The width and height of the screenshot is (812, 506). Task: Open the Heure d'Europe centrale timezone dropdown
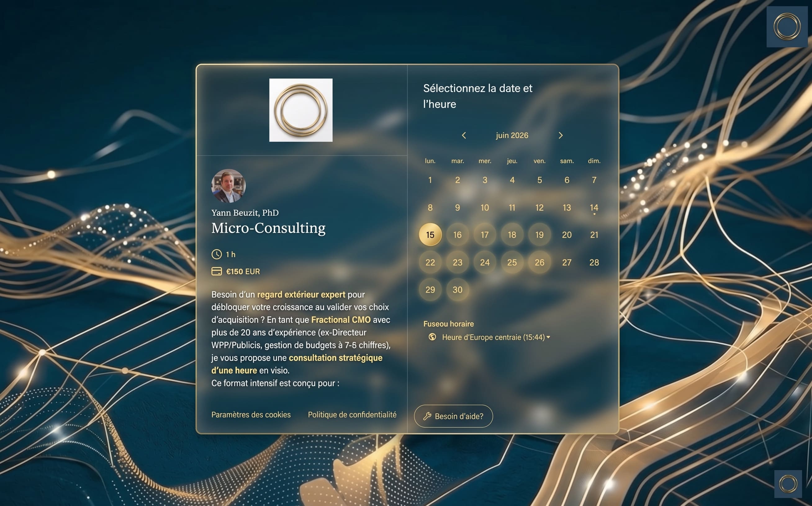(x=496, y=337)
